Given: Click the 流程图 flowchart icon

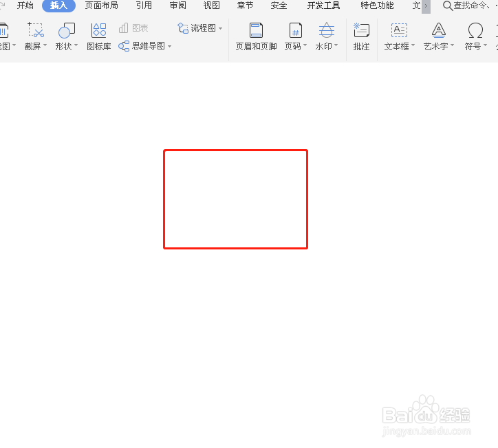Looking at the screenshot, I should click(182, 28).
